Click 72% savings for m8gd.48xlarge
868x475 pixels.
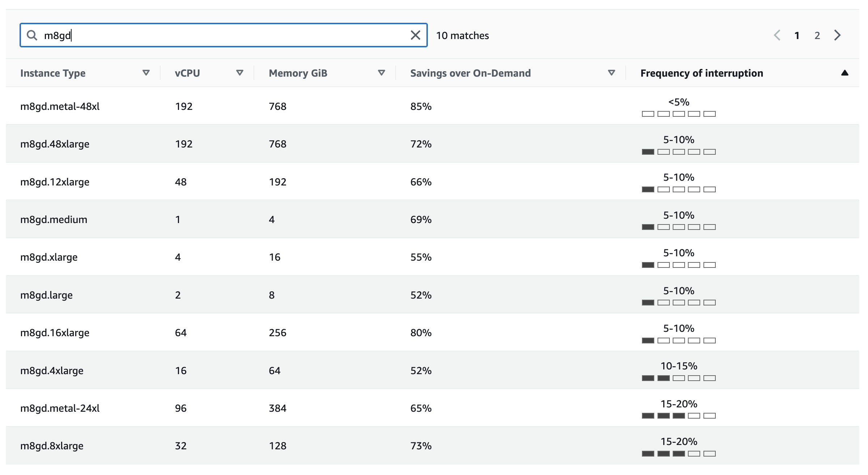click(421, 144)
